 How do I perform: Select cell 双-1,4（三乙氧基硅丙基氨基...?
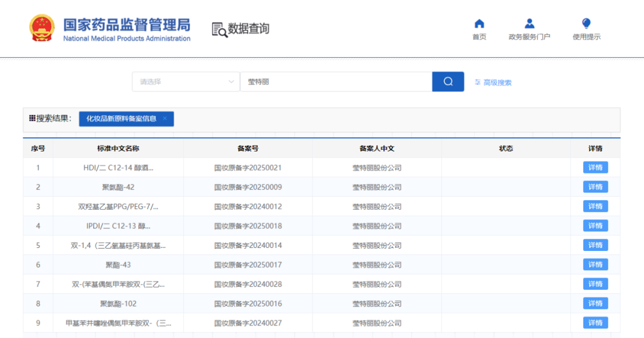click(x=118, y=246)
